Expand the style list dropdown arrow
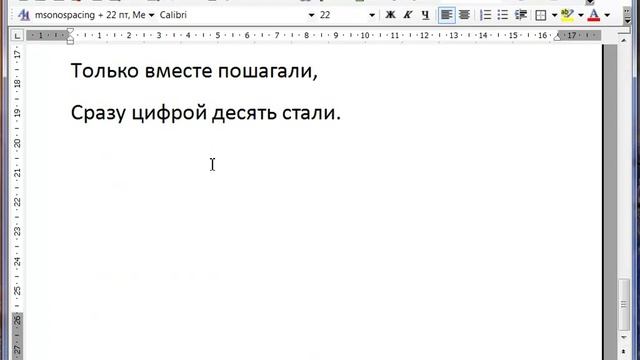The width and height of the screenshot is (640, 360). tap(151, 16)
